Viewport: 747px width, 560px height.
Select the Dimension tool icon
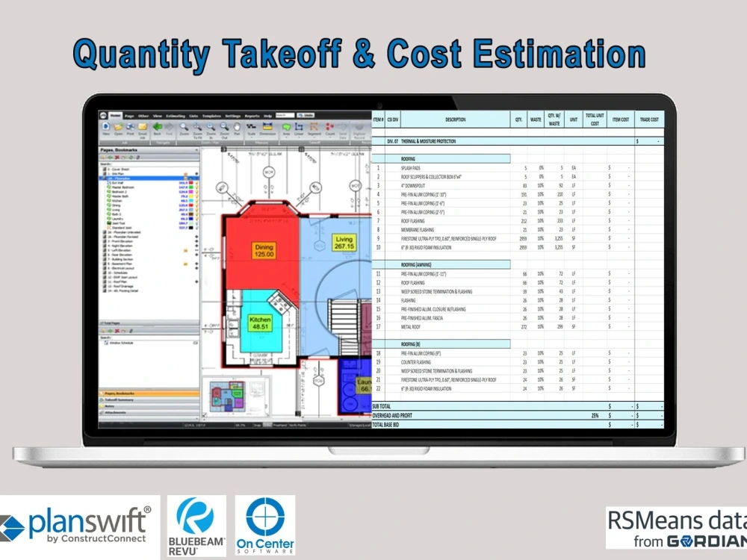pyautogui.click(x=267, y=127)
